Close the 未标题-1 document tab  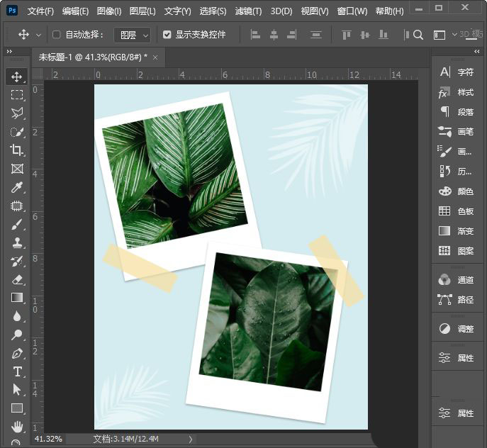point(155,57)
